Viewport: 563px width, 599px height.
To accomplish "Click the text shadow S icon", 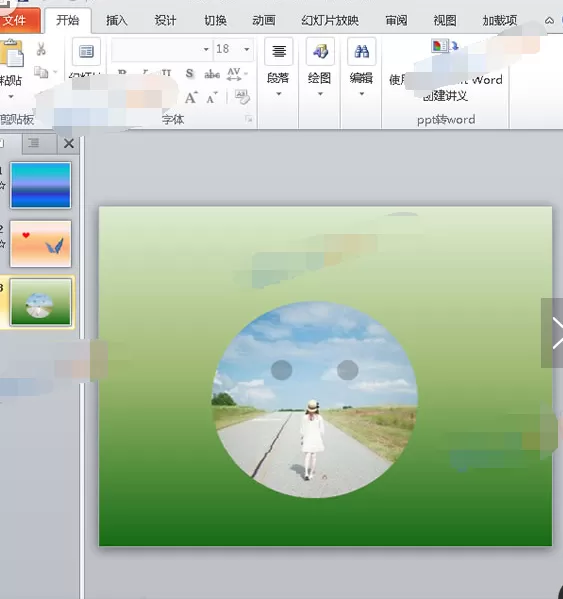I will click(x=189, y=73).
